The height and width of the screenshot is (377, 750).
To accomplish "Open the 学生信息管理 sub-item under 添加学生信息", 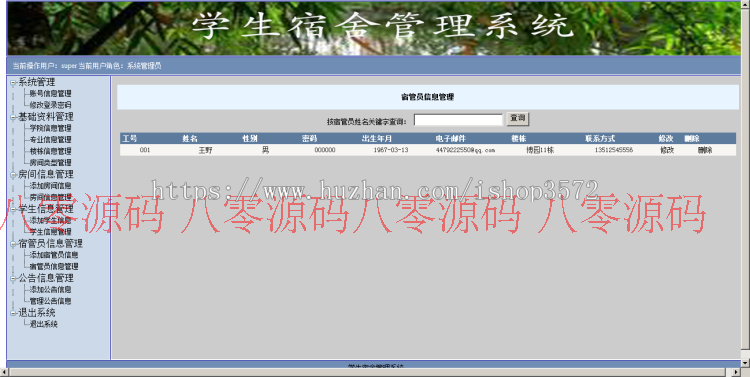I will [x=50, y=232].
